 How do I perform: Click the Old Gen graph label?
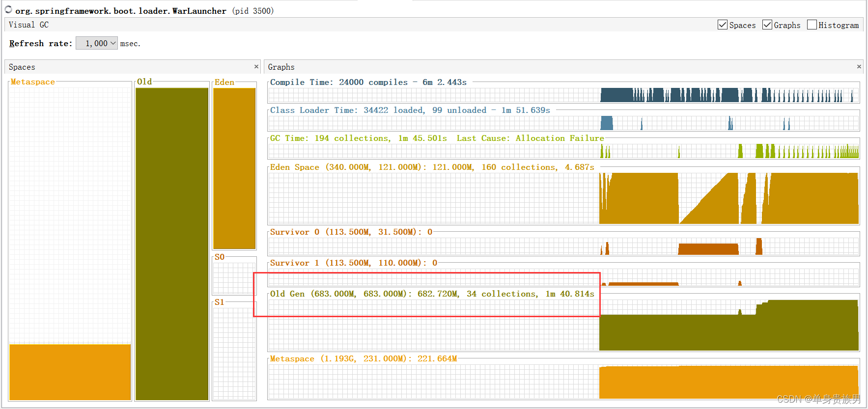click(432, 294)
